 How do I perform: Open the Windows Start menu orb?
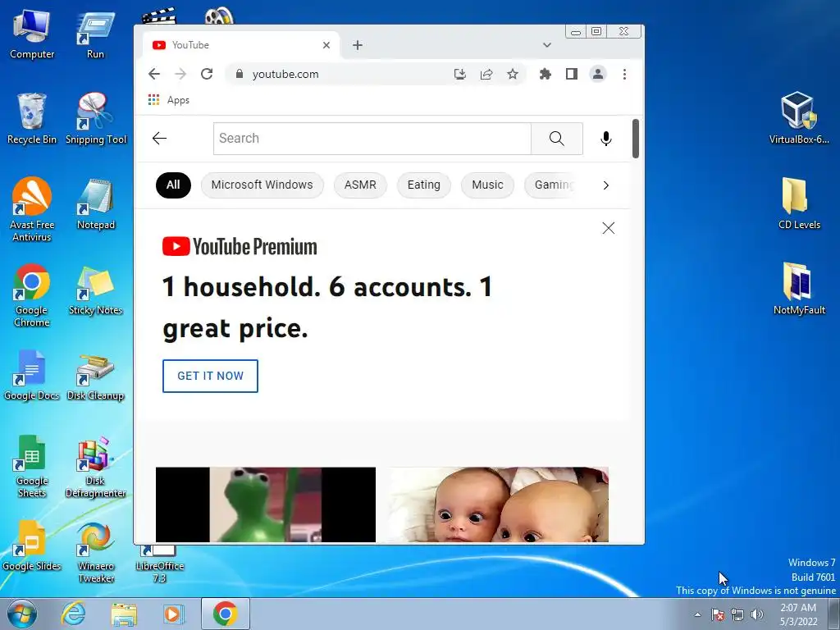coord(22,614)
